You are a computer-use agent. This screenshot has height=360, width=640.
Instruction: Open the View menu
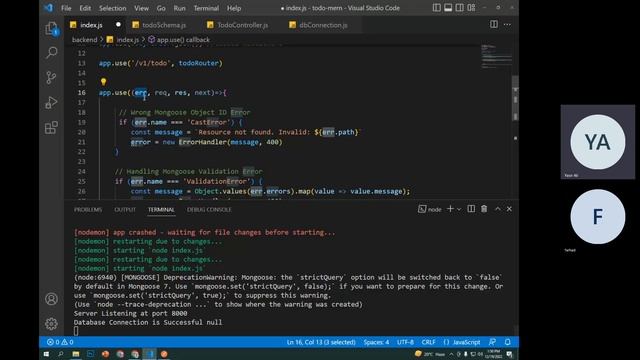point(141,8)
